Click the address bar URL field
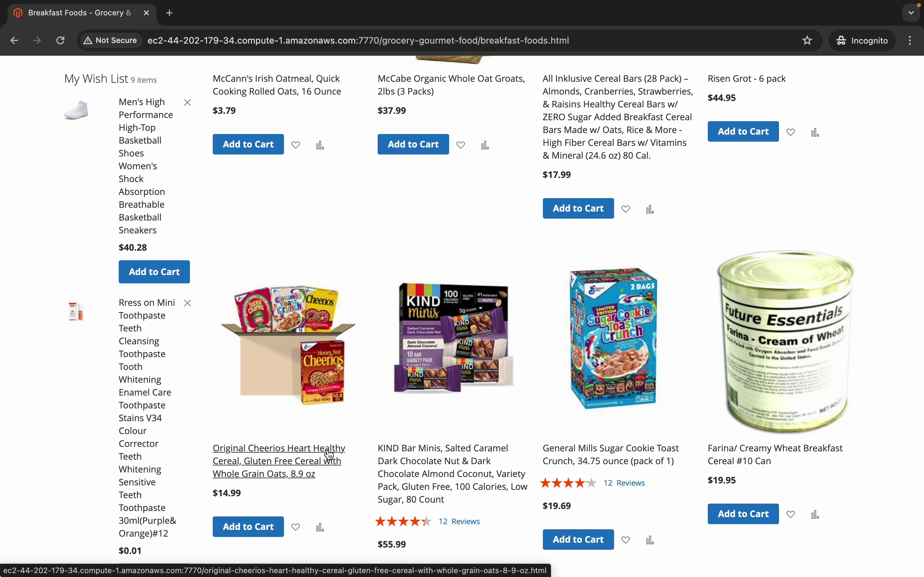 click(x=358, y=40)
